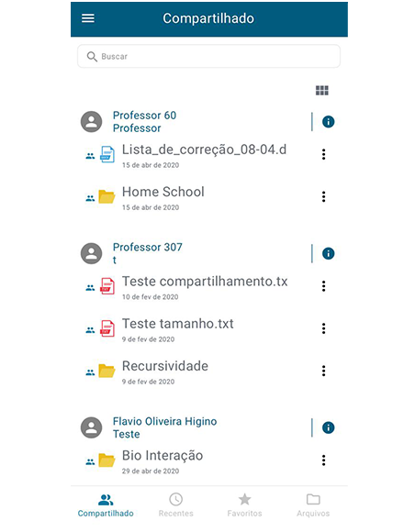Open Teste tamanho.txt file icon

tap(107, 328)
